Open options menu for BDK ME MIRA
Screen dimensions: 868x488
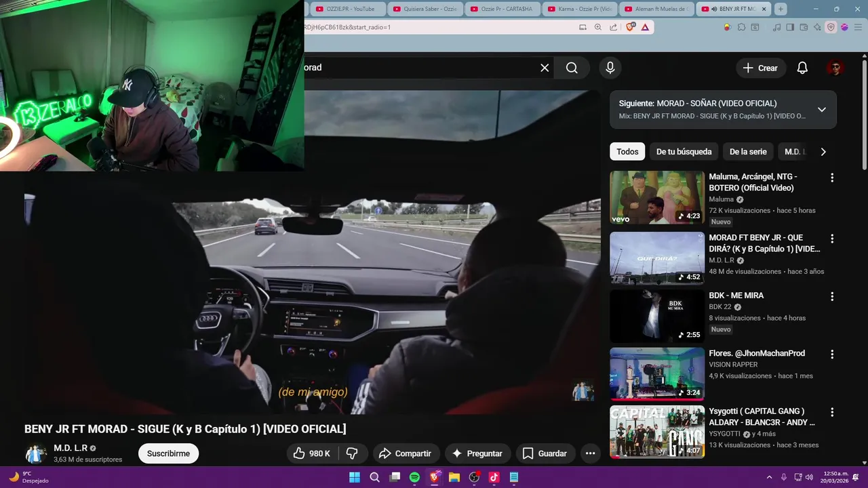832,296
